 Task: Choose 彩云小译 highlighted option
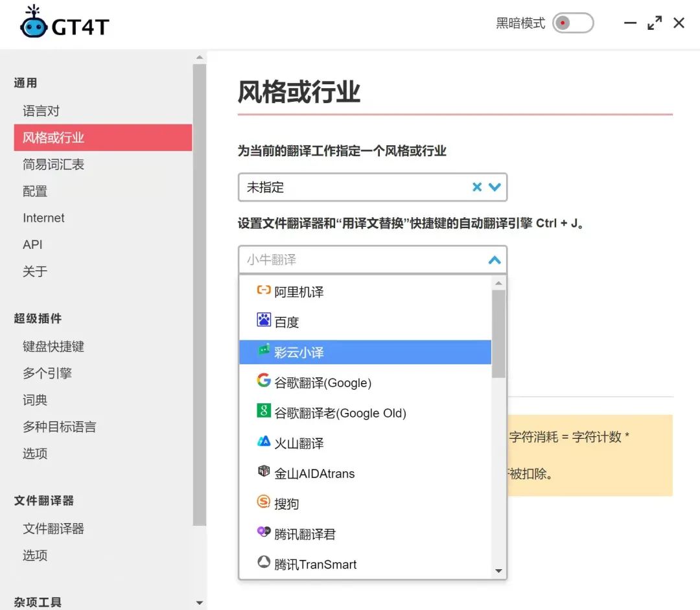tap(365, 353)
